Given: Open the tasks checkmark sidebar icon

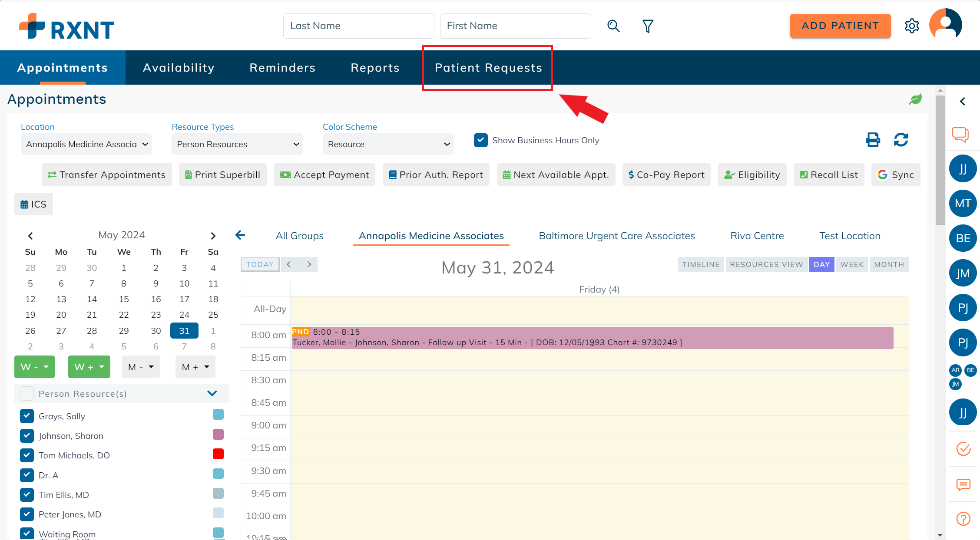Looking at the screenshot, I should pyautogui.click(x=963, y=448).
